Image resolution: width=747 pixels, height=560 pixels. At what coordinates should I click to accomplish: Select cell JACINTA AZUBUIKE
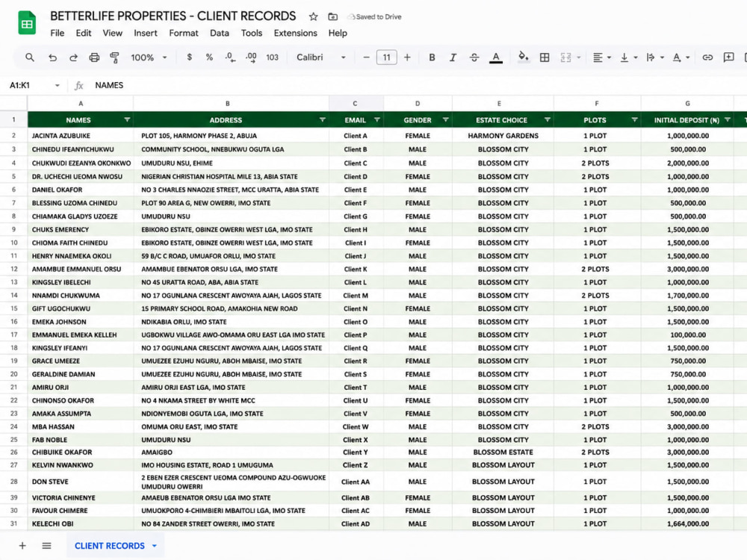click(x=81, y=136)
